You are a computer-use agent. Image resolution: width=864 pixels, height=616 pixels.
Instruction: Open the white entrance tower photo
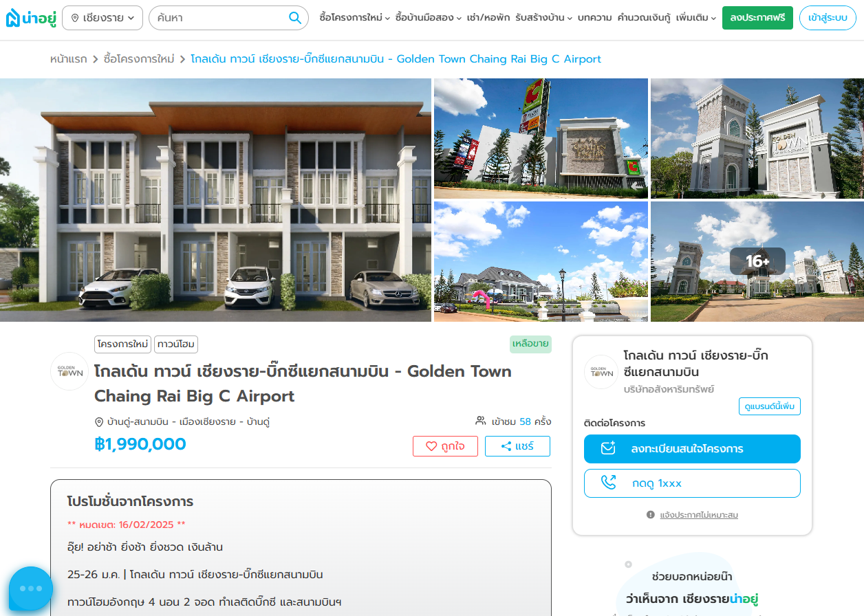pos(757,138)
